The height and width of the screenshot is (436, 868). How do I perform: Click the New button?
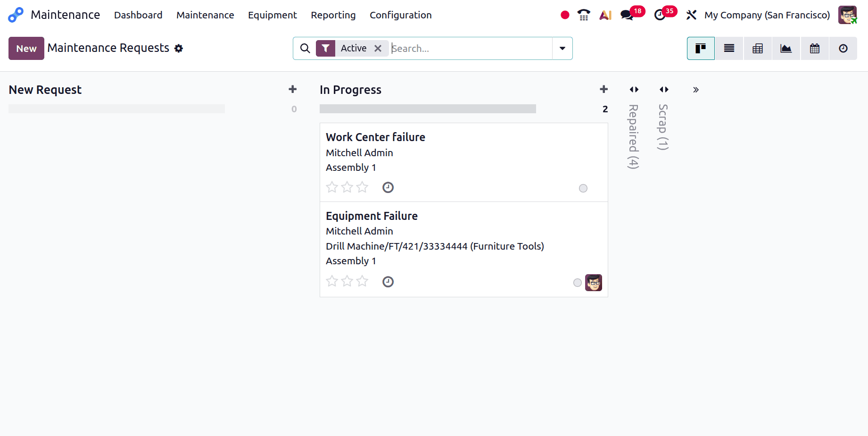(26, 48)
